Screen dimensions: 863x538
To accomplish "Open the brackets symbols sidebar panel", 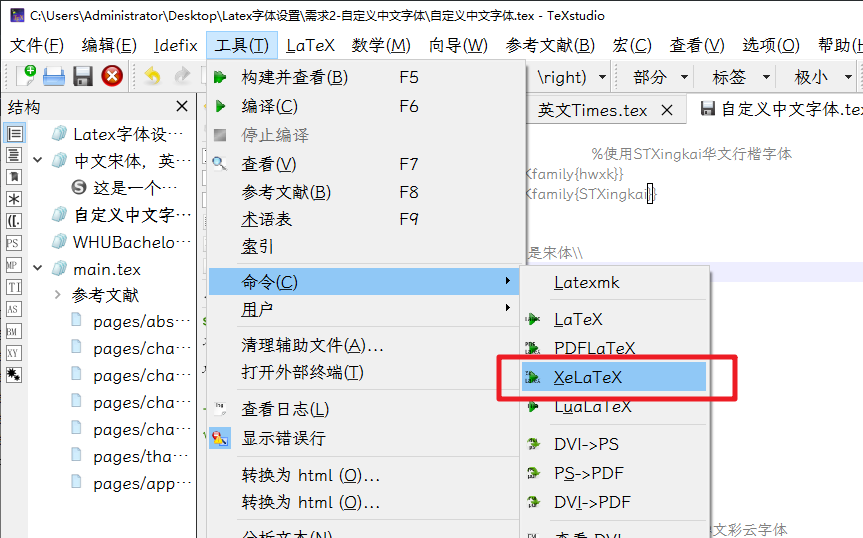I will coord(14,221).
